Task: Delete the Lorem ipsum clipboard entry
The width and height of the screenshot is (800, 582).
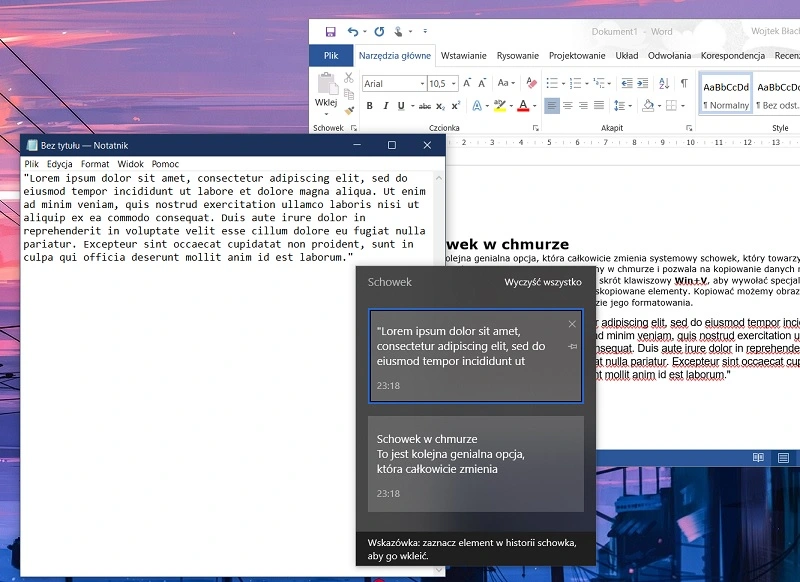Action: point(572,324)
